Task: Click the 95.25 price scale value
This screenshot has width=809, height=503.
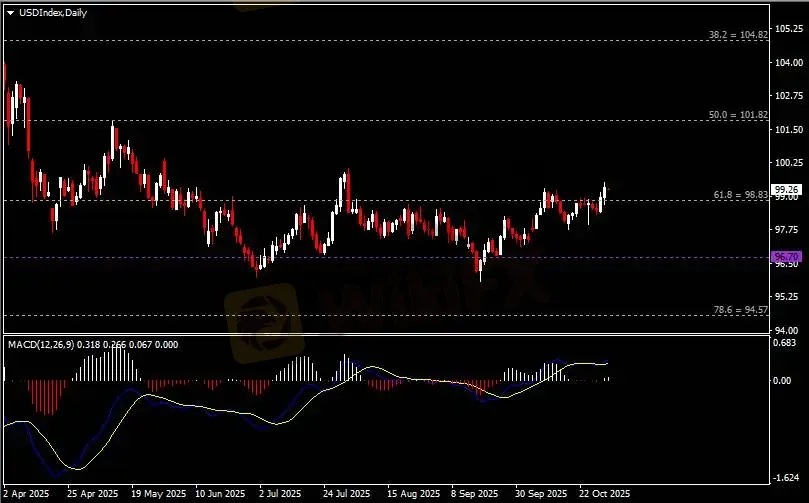Action: pos(787,296)
